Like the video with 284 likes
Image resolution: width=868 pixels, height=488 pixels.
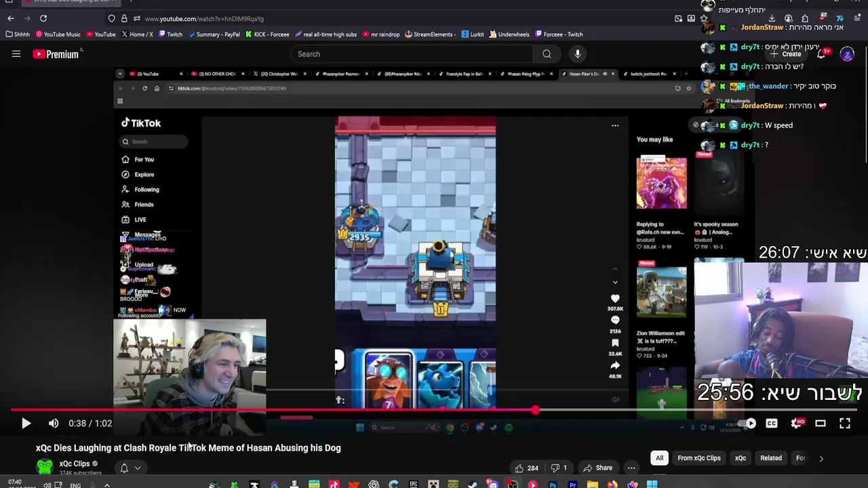(526, 468)
